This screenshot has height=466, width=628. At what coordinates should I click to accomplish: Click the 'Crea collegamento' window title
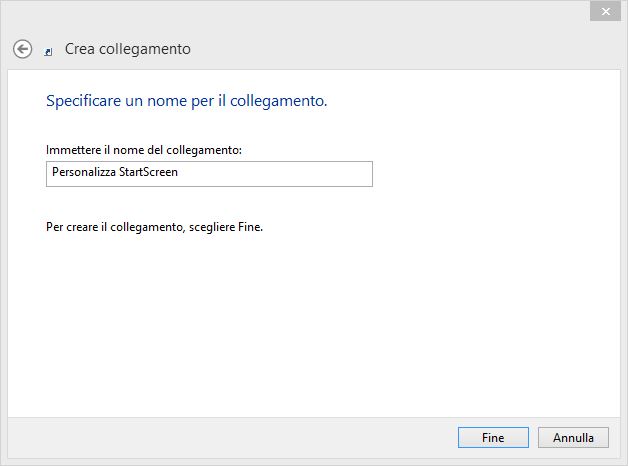[x=128, y=49]
